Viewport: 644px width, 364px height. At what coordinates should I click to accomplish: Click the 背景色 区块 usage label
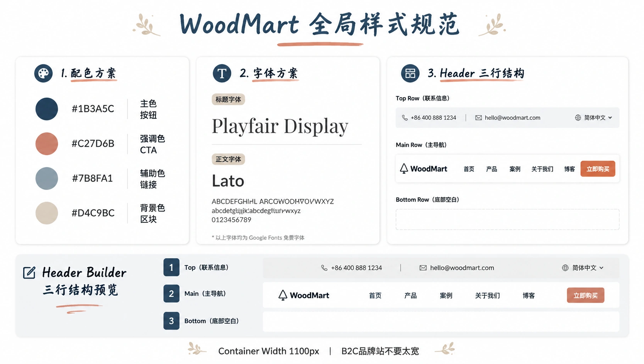coord(153,213)
